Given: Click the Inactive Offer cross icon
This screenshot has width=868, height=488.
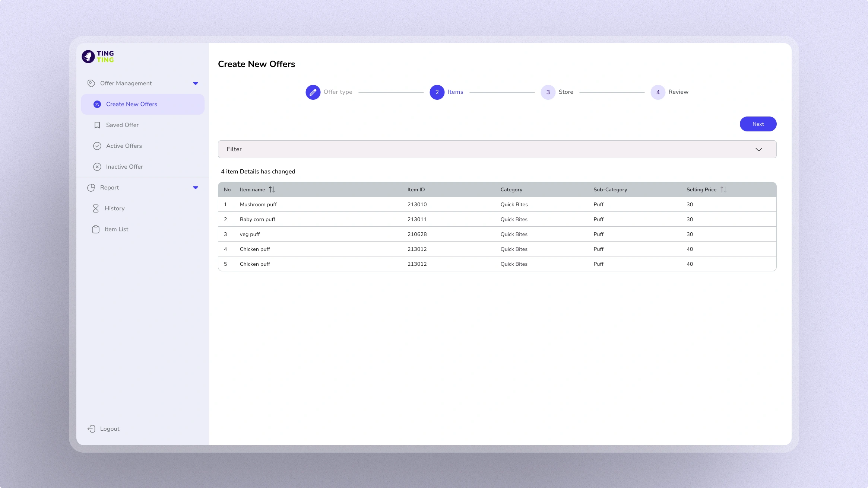Looking at the screenshot, I should coord(97,167).
